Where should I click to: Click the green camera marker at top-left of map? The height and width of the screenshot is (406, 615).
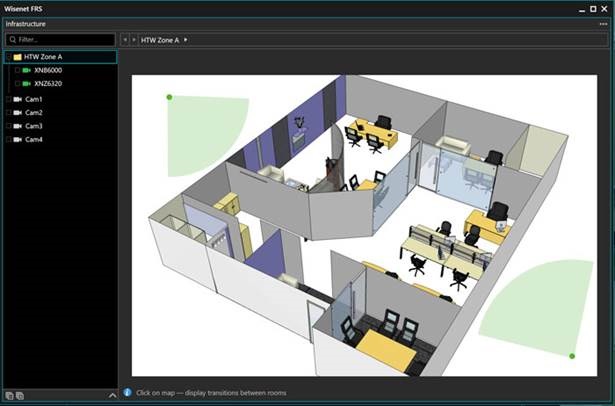(169, 97)
